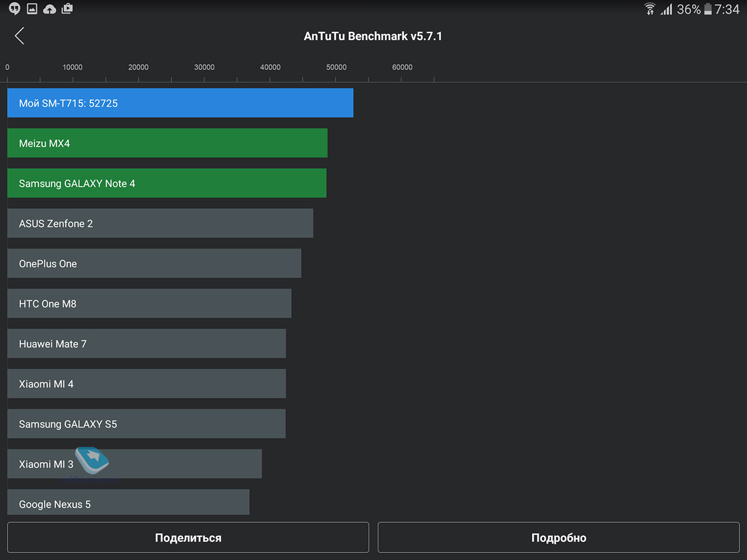Tap the Wi-Fi status icon
747x560 pixels.
coord(650,9)
